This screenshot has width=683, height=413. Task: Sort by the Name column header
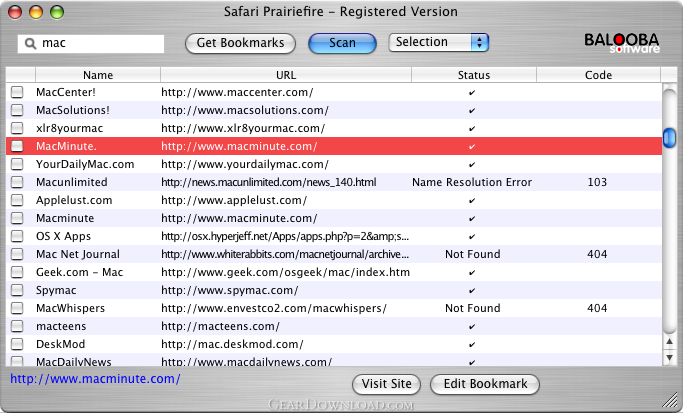click(98, 75)
